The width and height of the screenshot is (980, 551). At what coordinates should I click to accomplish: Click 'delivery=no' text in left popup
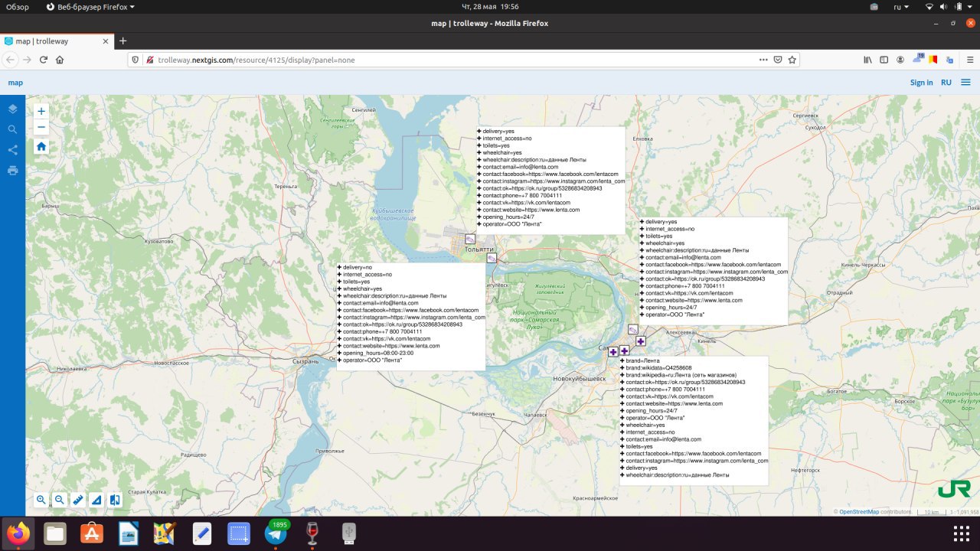tap(358, 267)
